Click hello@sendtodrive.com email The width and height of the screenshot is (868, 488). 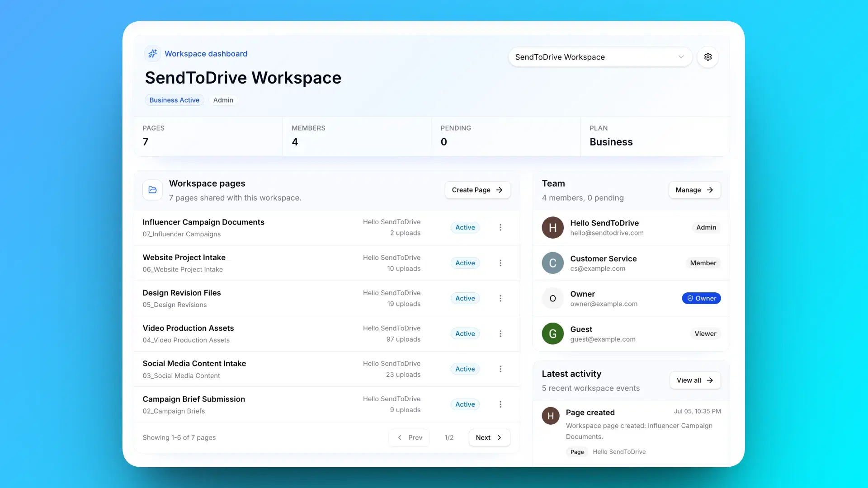point(607,233)
